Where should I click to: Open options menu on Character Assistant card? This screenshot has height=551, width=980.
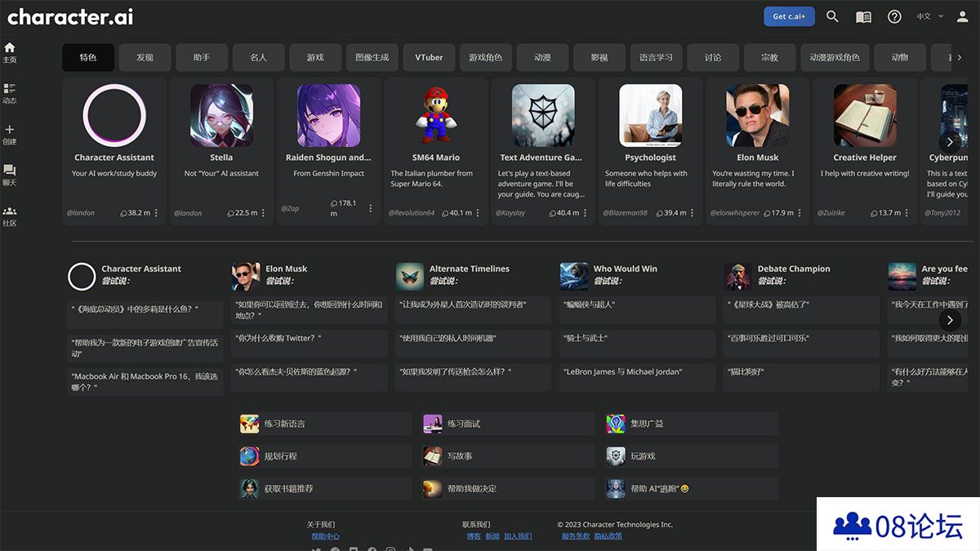coord(155,213)
